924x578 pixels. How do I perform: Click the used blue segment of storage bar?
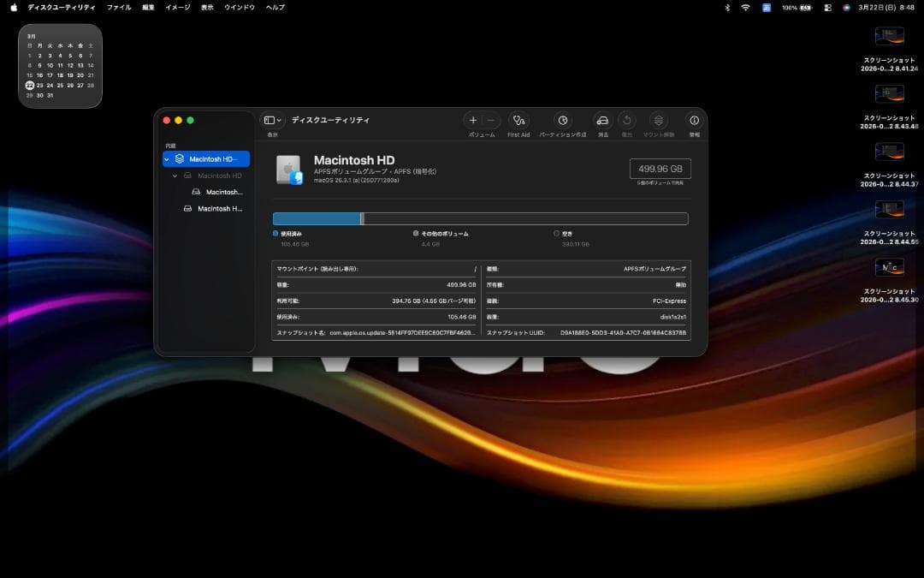[317, 219]
